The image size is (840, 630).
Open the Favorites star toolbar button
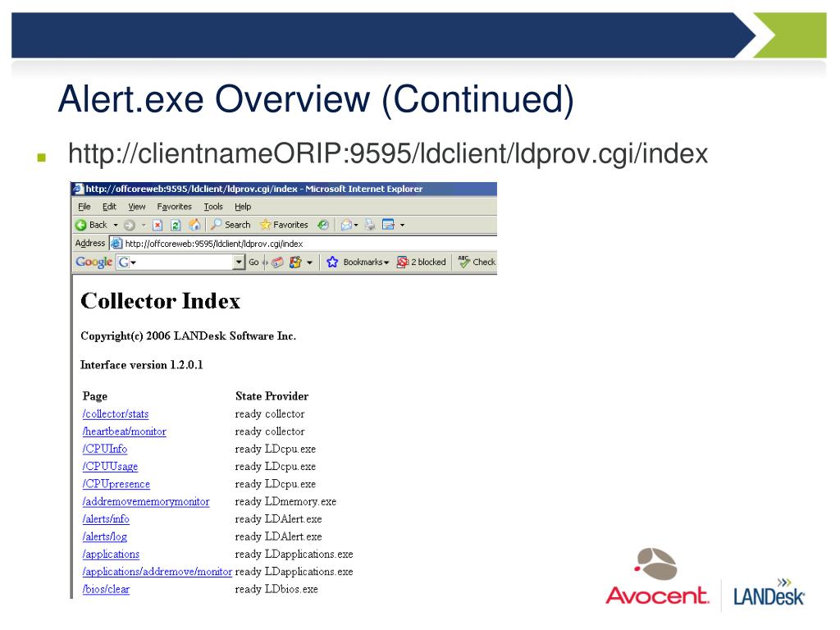tap(284, 225)
